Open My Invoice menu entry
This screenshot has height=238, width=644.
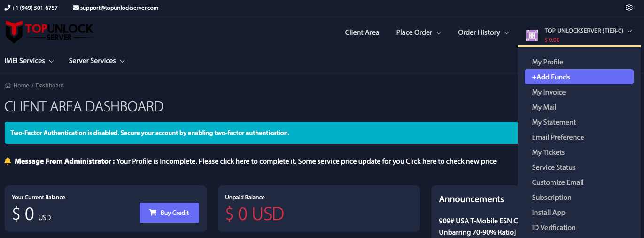549,92
